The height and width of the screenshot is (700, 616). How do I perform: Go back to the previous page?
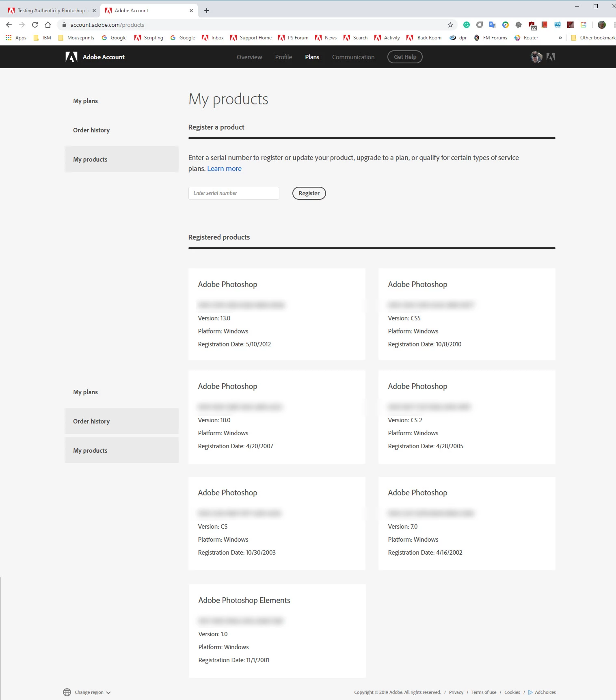coord(9,25)
